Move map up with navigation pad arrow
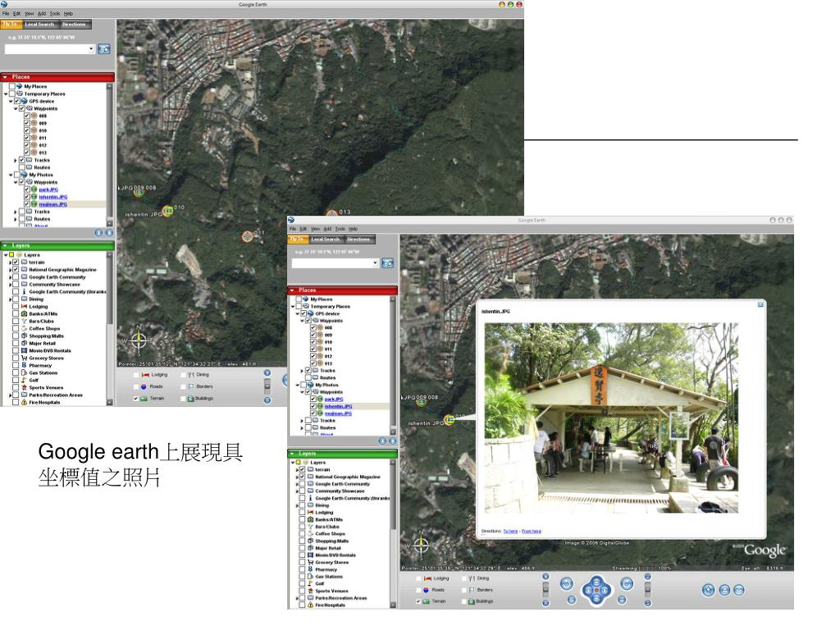Image resolution: width=840 pixels, height=630 pixels. pyautogui.click(x=596, y=582)
